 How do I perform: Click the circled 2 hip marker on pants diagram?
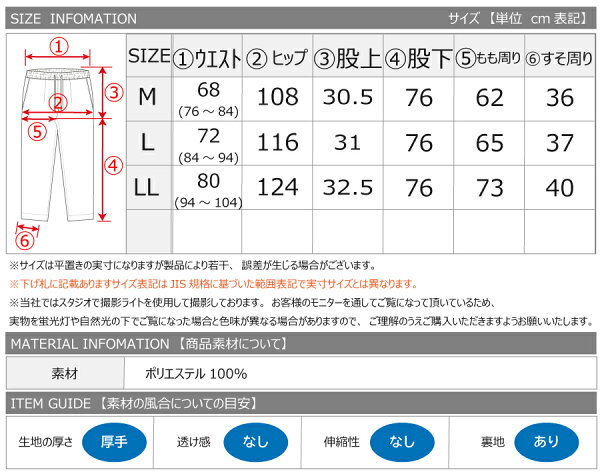59,101
